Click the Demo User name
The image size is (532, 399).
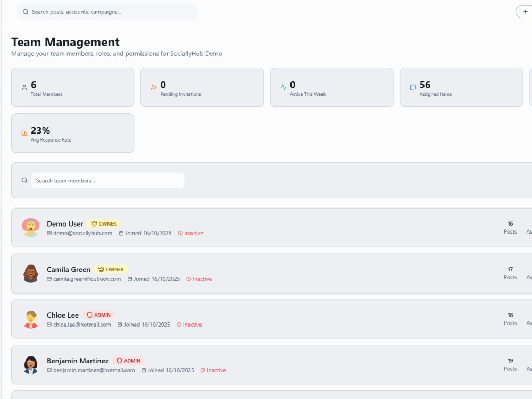point(65,224)
